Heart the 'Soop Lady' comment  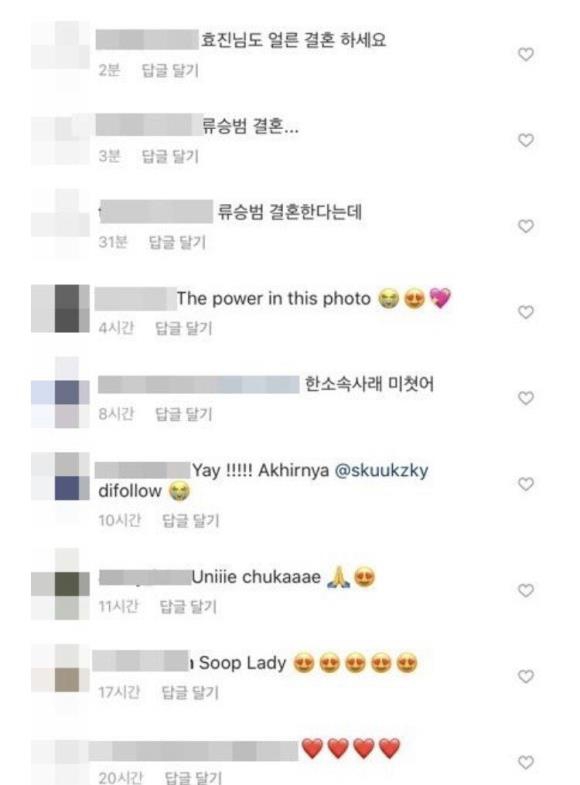[x=525, y=677]
